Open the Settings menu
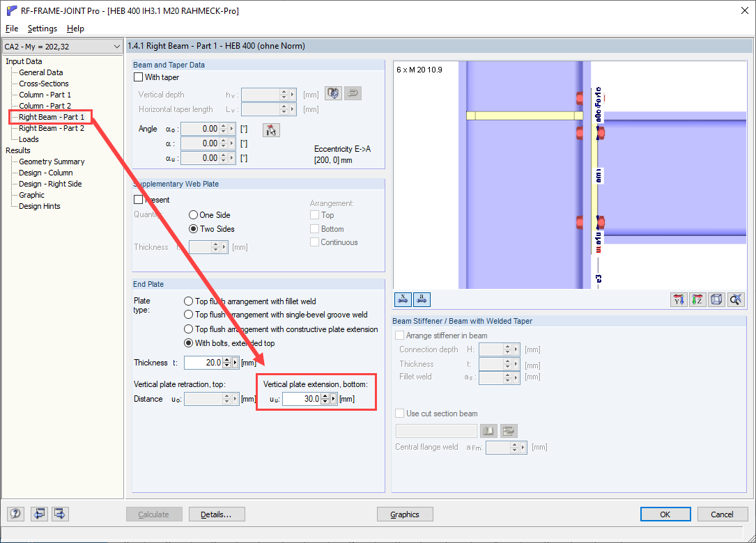This screenshot has height=543, width=756. 43,29
